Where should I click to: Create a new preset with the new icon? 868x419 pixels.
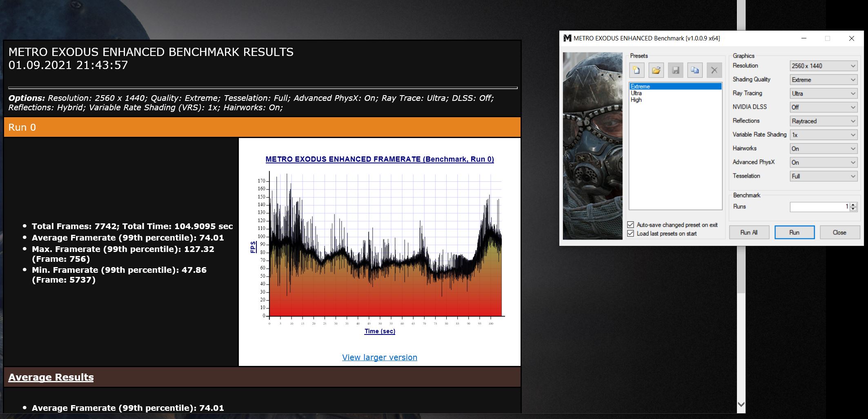click(637, 70)
